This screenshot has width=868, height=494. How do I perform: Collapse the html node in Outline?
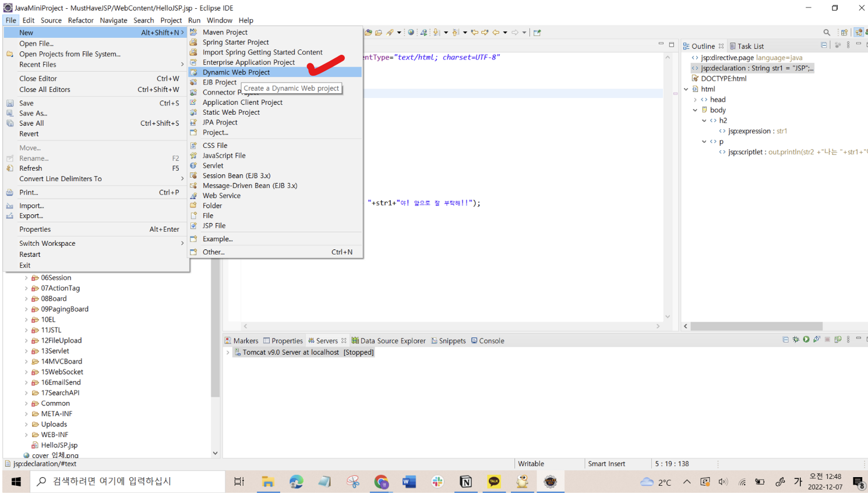(686, 89)
